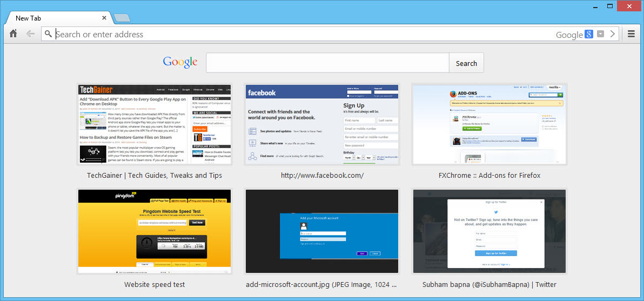Maximize the browser window

pos(610,6)
